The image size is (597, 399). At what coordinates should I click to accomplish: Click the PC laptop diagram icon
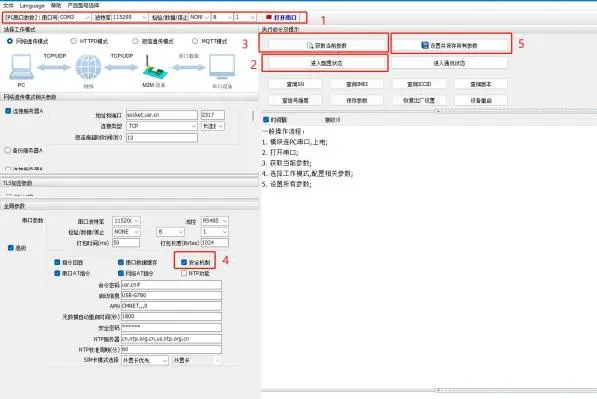[x=21, y=67]
